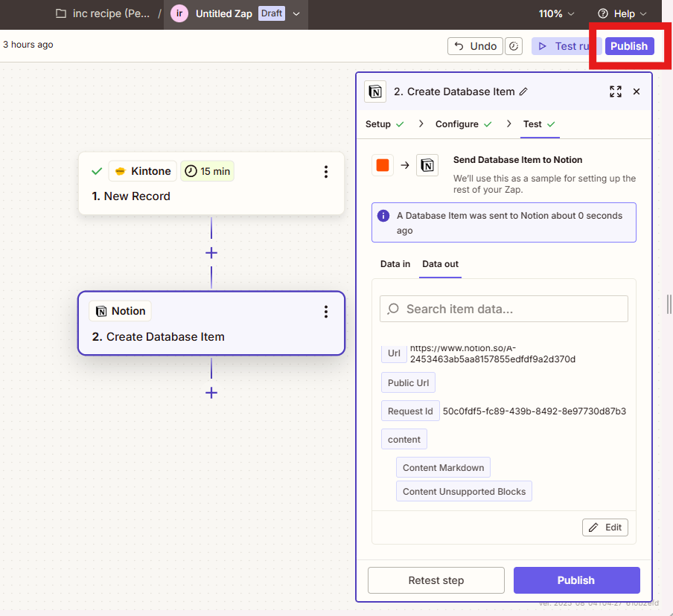This screenshot has height=616, width=673.
Task: Click the Kintone app icon badge
Action: coord(142,171)
